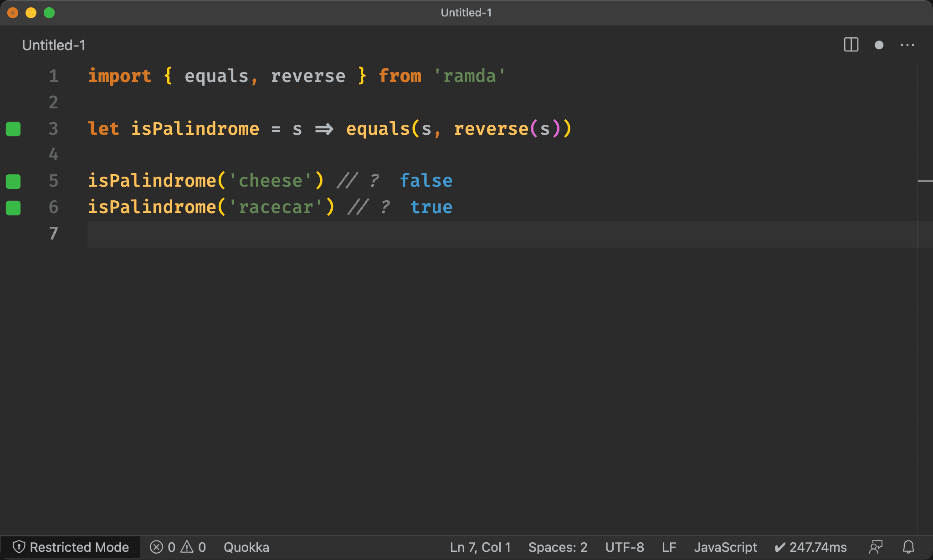Click the Quokka green indicator on line 6
933x560 pixels.
[x=13, y=208]
